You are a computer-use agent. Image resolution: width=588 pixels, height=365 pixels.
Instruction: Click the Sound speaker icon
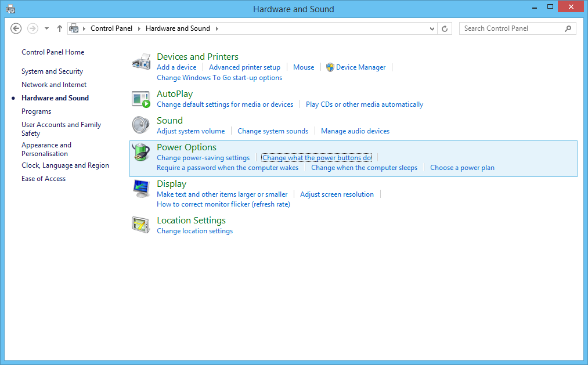pos(140,125)
